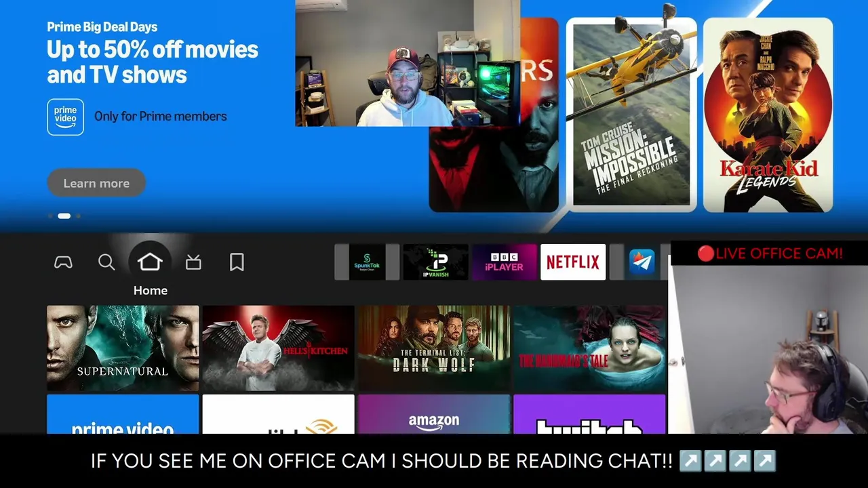868x488 pixels.
Task: Click the 'Up to 50% off' headline
Action: pyautogui.click(x=153, y=62)
